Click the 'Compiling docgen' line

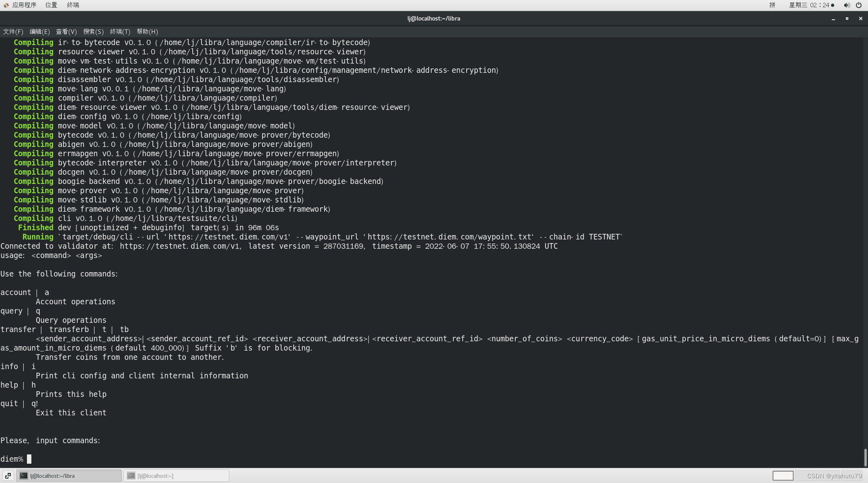click(x=163, y=172)
